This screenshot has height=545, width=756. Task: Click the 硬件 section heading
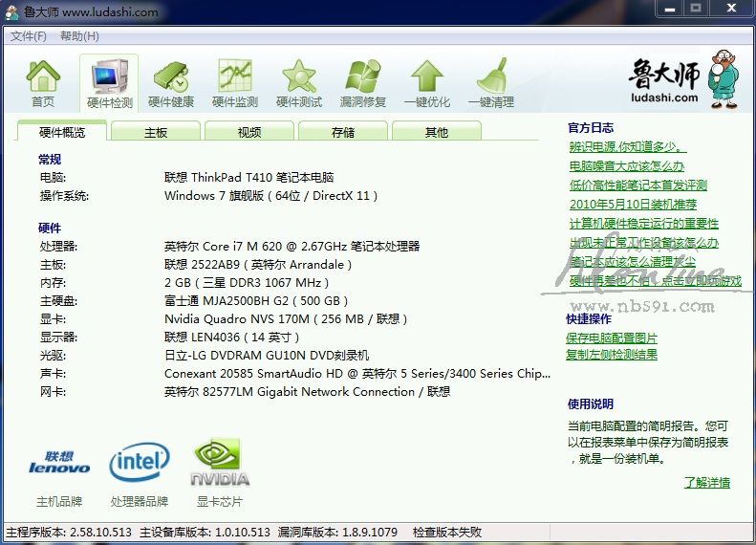50,229
